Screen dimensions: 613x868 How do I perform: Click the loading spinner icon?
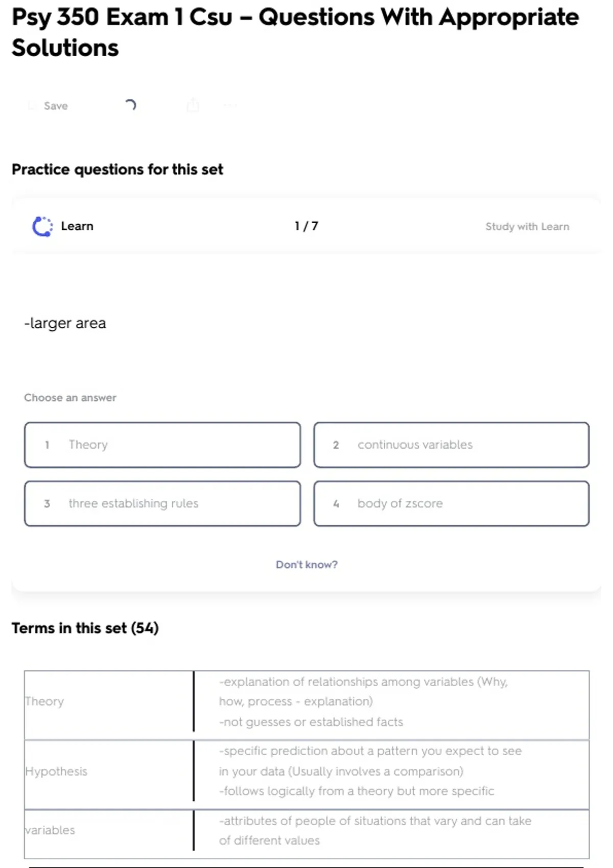[130, 105]
